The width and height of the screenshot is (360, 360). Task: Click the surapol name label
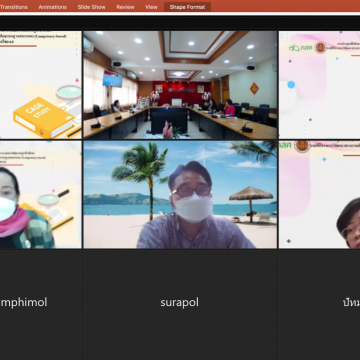tap(179, 302)
